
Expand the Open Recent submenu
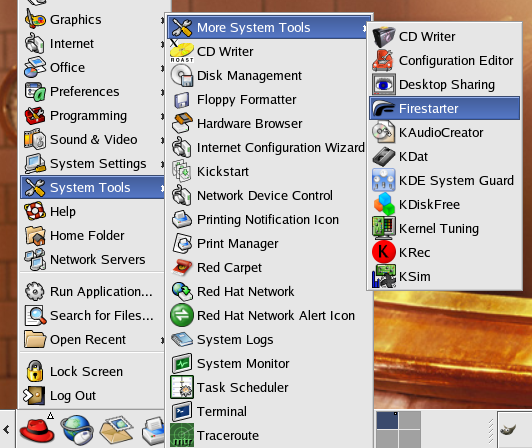pos(92,339)
